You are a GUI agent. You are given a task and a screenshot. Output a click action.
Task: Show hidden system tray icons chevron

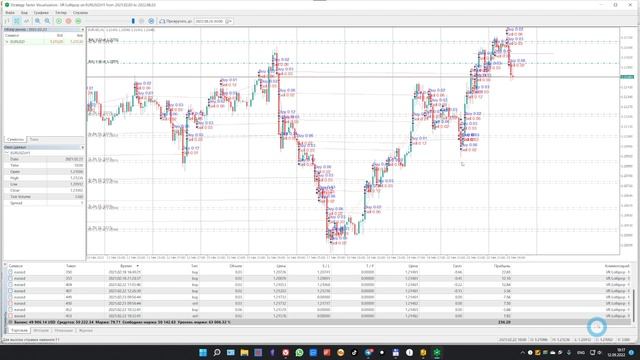tap(522, 352)
